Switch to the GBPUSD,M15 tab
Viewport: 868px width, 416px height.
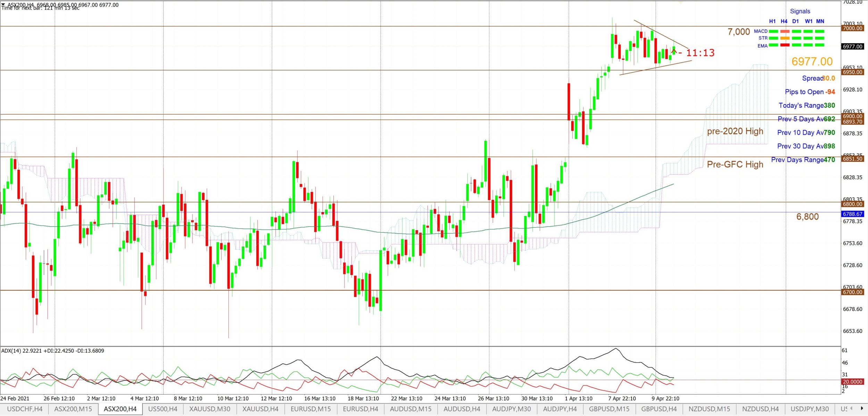pos(609,409)
